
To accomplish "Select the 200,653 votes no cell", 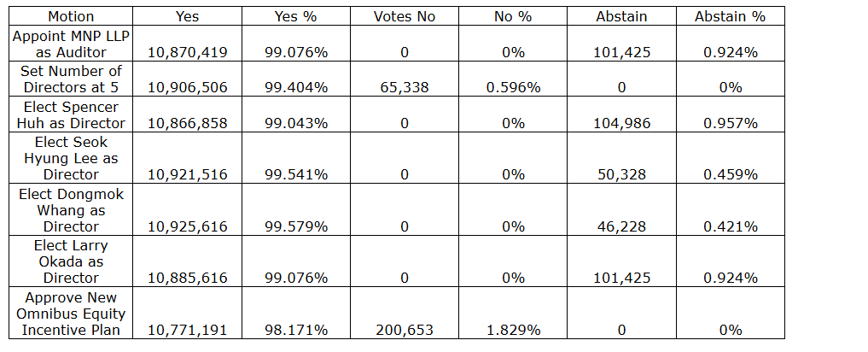I will pyautogui.click(x=404, y=330).
